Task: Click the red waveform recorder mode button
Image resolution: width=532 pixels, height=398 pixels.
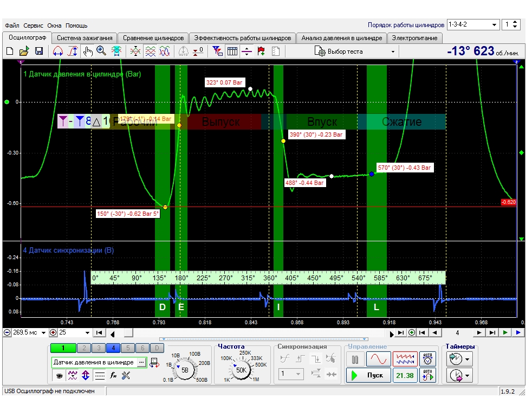Action: pos(405,359)
